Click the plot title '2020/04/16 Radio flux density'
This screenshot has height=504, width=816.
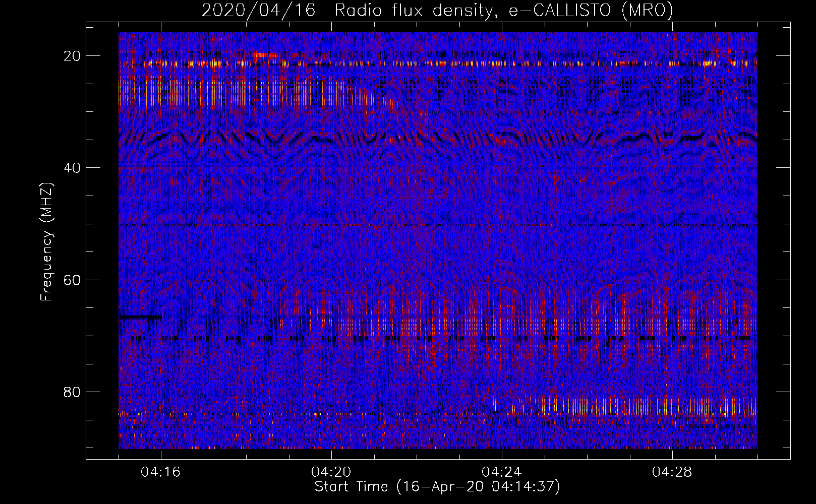tap(346, 10)
